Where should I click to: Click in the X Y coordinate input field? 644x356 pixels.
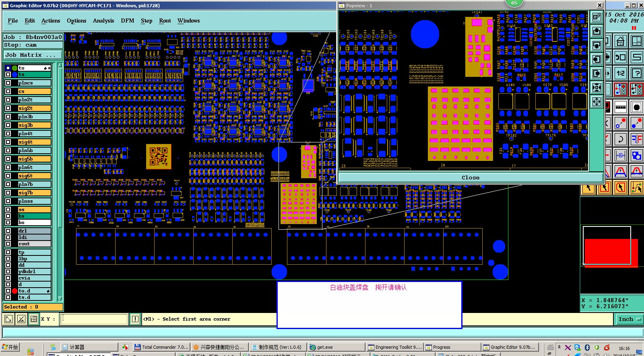click(94, 319)
